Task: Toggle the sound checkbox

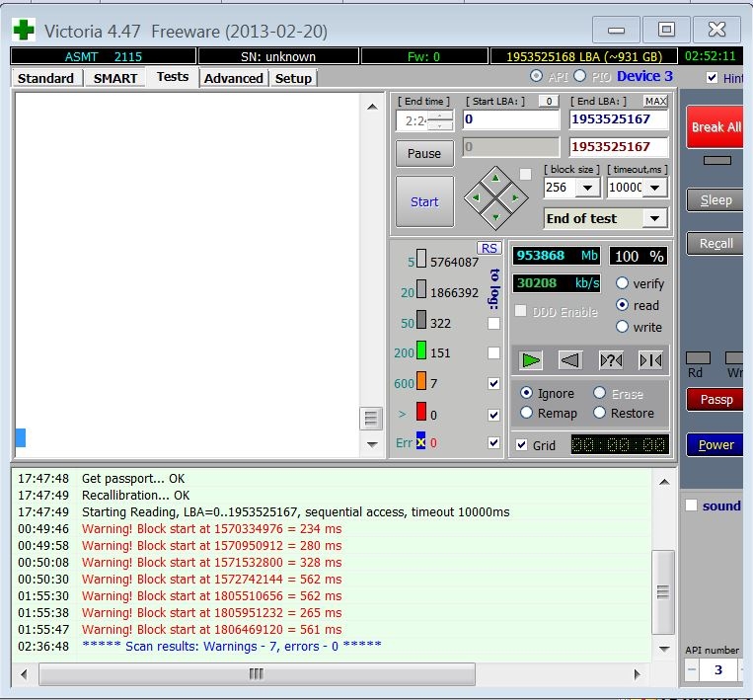Action: click(x=691, y=505)
